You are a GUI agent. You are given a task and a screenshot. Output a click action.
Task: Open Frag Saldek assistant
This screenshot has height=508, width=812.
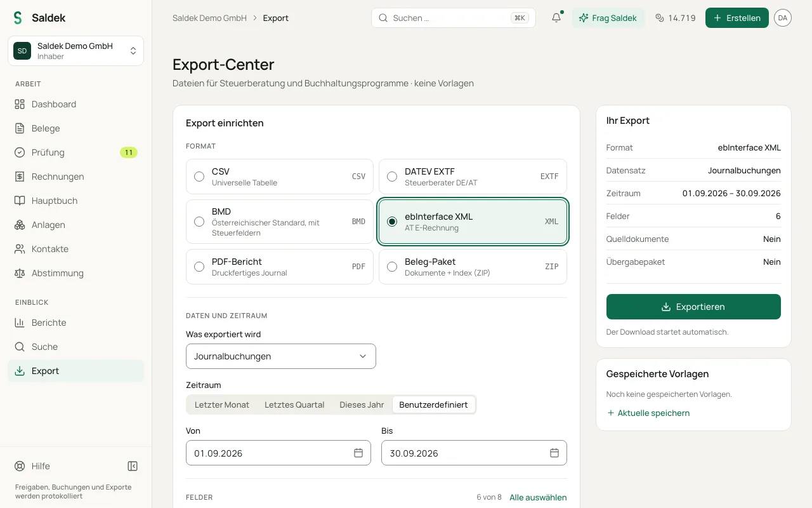[608, 18]
